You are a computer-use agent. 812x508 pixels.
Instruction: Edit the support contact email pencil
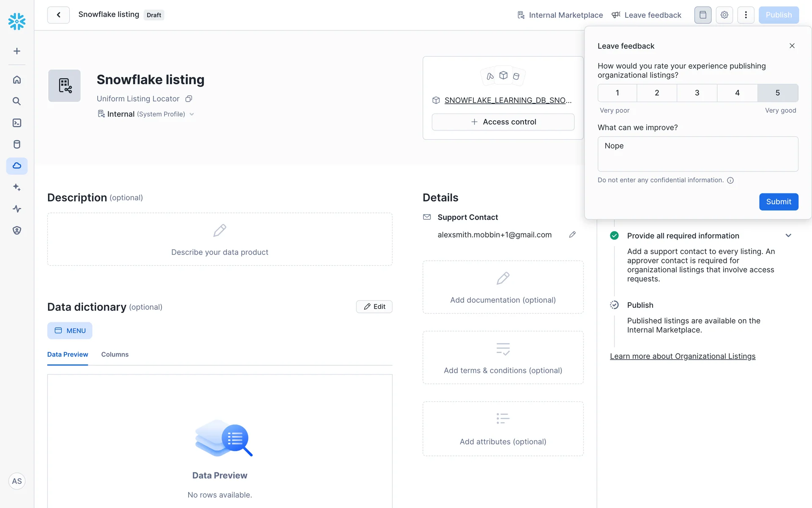coord(572,235)
